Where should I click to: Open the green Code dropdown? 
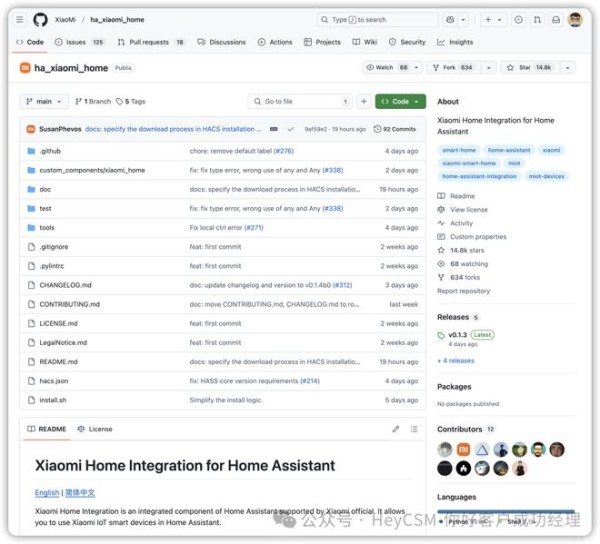click(x=400, y=101)
